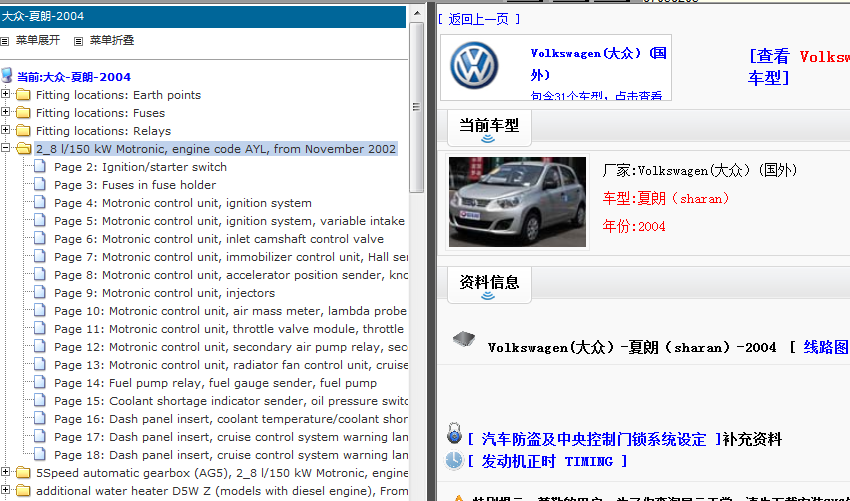
Task: Collapse the 2_8 l/150 kW Motronic node
Action: pos(5,147)
